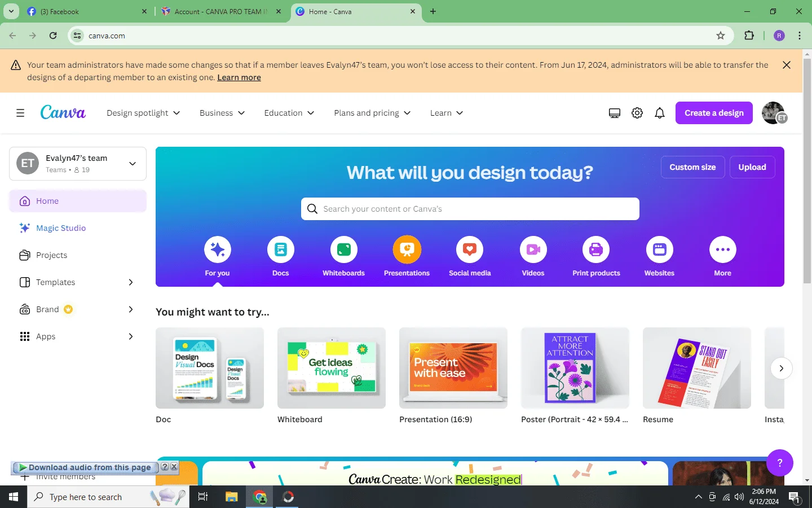Expand the Education menu
This screenshot has height=508, width=812.
pos(289,113)
